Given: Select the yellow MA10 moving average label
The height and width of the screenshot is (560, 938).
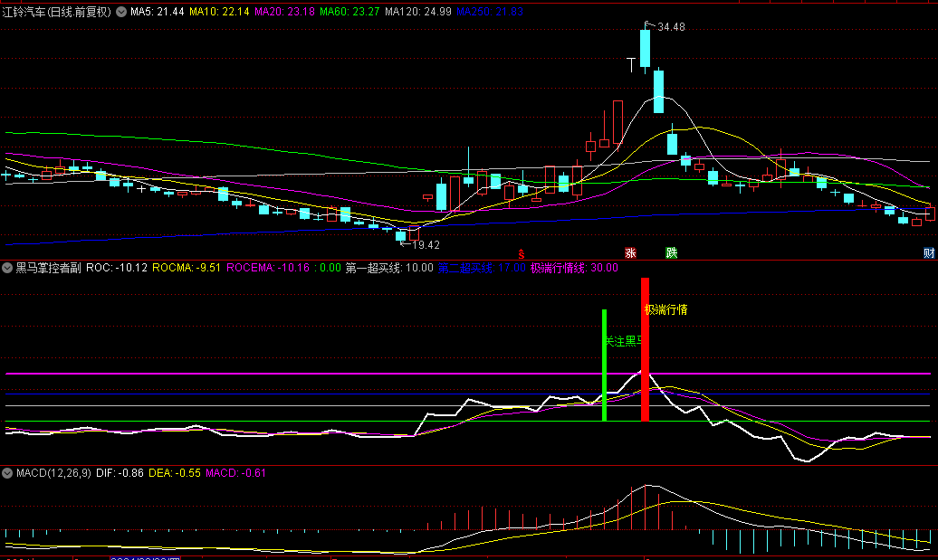Looking at the screenshot, I should [219, 13].
